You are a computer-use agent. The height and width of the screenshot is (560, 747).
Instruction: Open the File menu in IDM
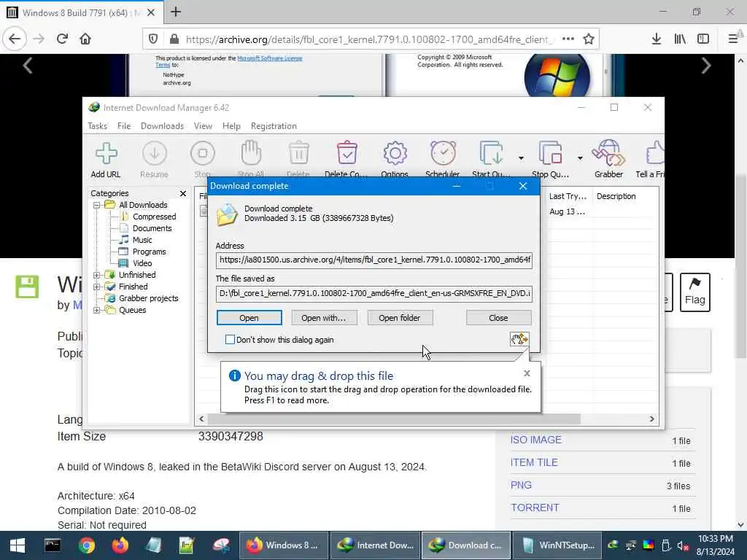(124, 125)
